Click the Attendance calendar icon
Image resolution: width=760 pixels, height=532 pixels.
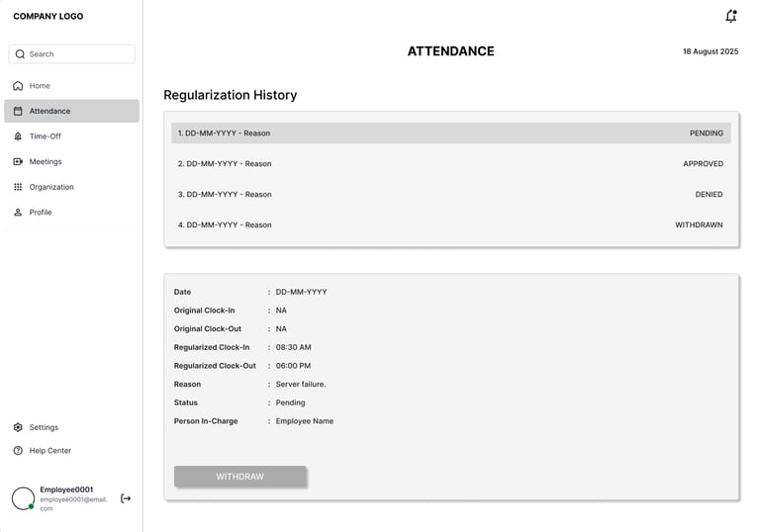point(18,112)
